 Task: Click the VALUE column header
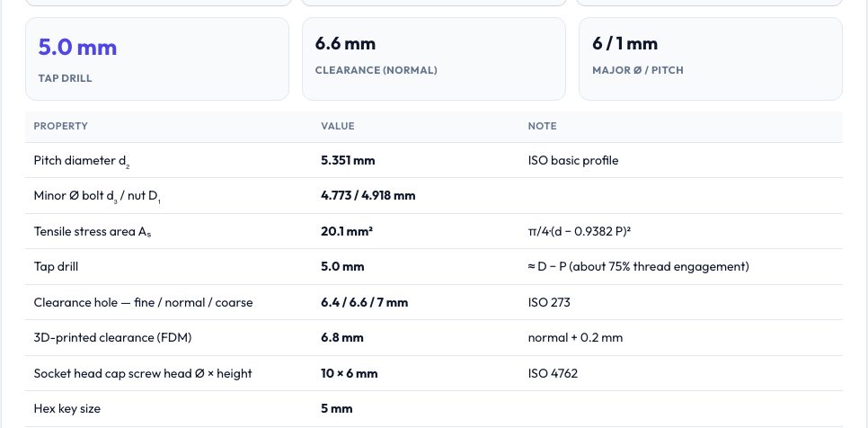click(338, 126)
